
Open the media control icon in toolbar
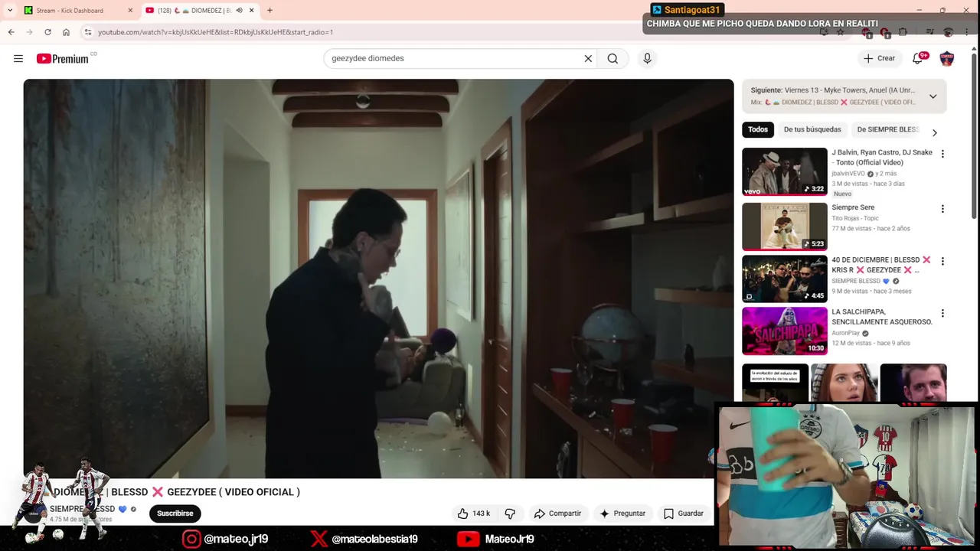[929, 32]
